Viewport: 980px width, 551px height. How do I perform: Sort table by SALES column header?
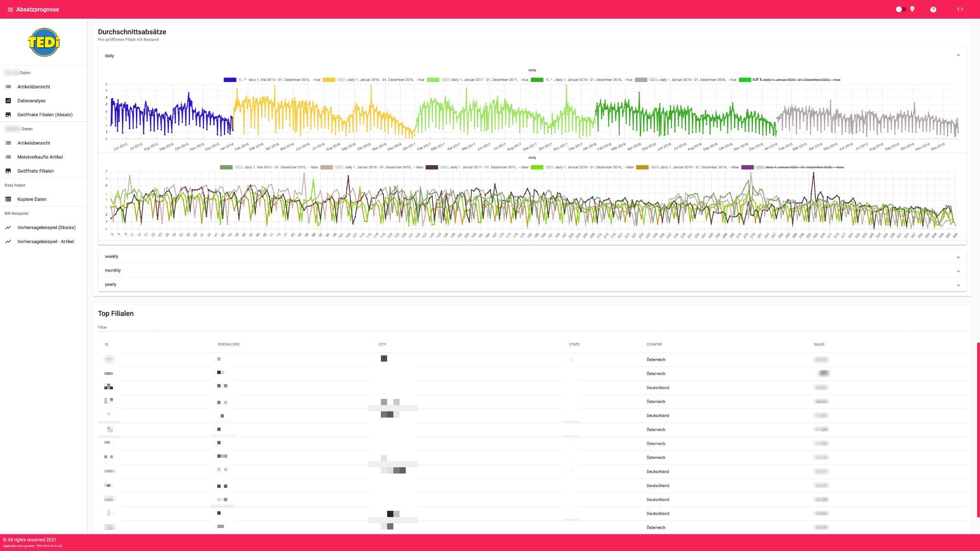click(x=819, y=344)
